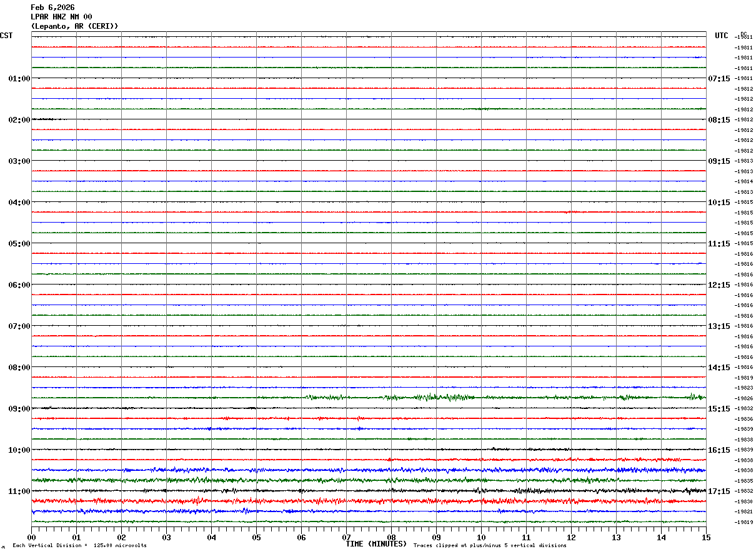Click the 'Traces clipped' footnote text
This screenshot has width=756, height=554.
pos(490,546)
